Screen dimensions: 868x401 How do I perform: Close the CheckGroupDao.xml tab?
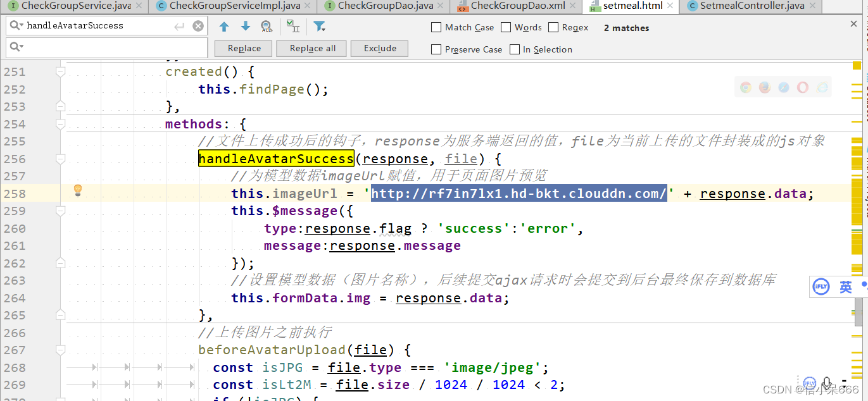coord(572,6)
